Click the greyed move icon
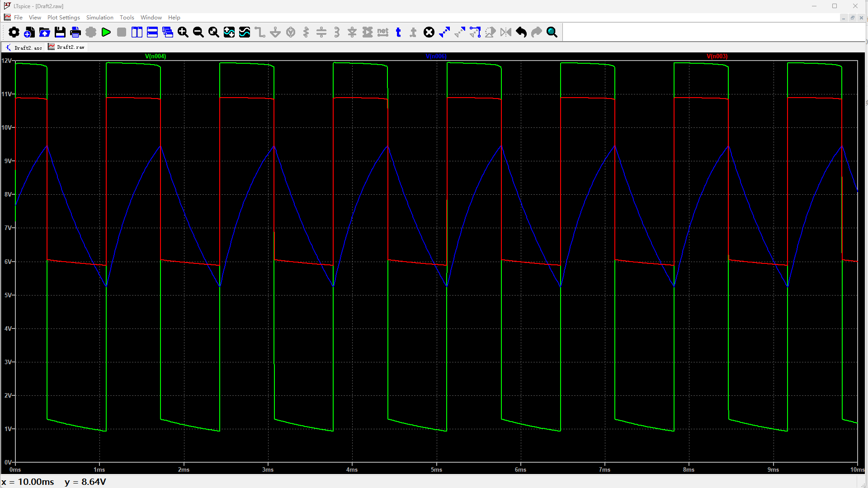Image resolution: width=868 pixels, height=488 pixels. click(x=460, y=32)
